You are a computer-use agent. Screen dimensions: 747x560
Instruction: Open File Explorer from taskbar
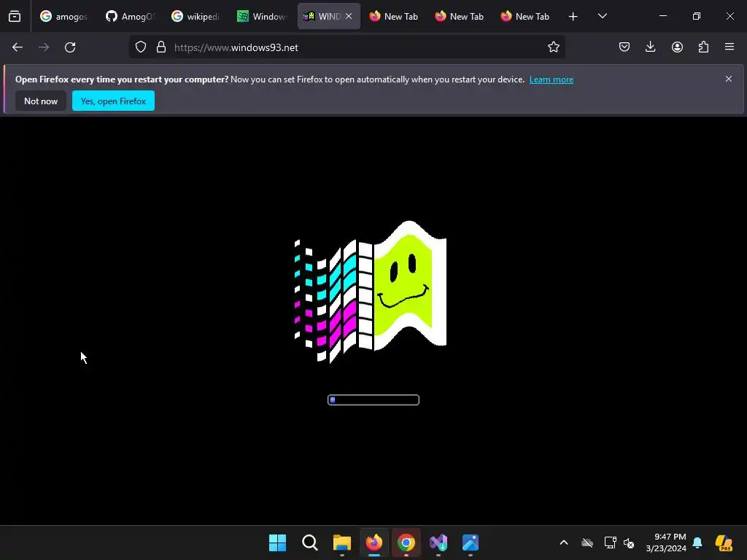click(342, 542)
